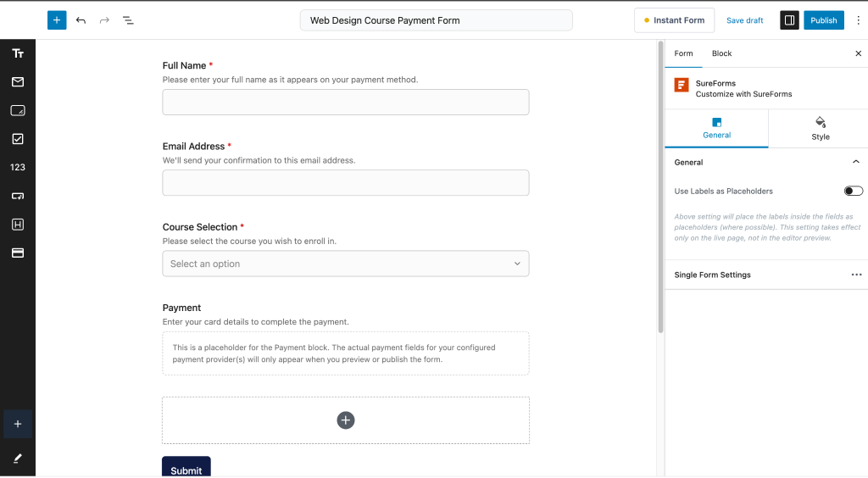The width and height of the screenshot is (868, 478).
Task: Open the block inserter plus button
Action: tap(57, 20)
